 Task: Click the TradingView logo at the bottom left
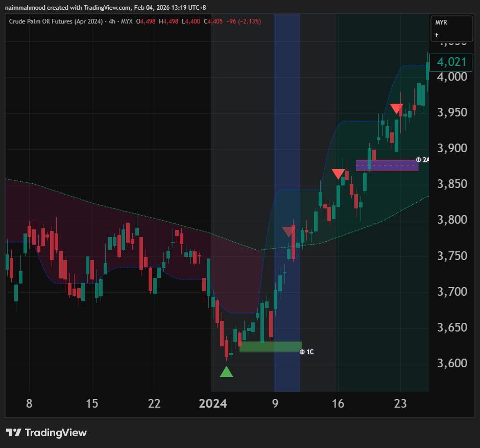46,433
